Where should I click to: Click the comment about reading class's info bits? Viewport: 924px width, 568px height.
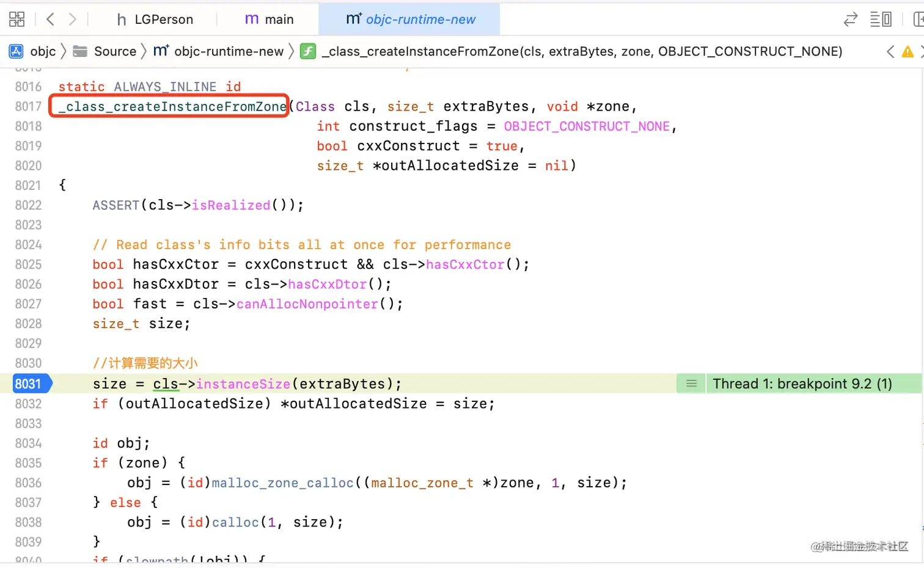click(x=302, y=245)
